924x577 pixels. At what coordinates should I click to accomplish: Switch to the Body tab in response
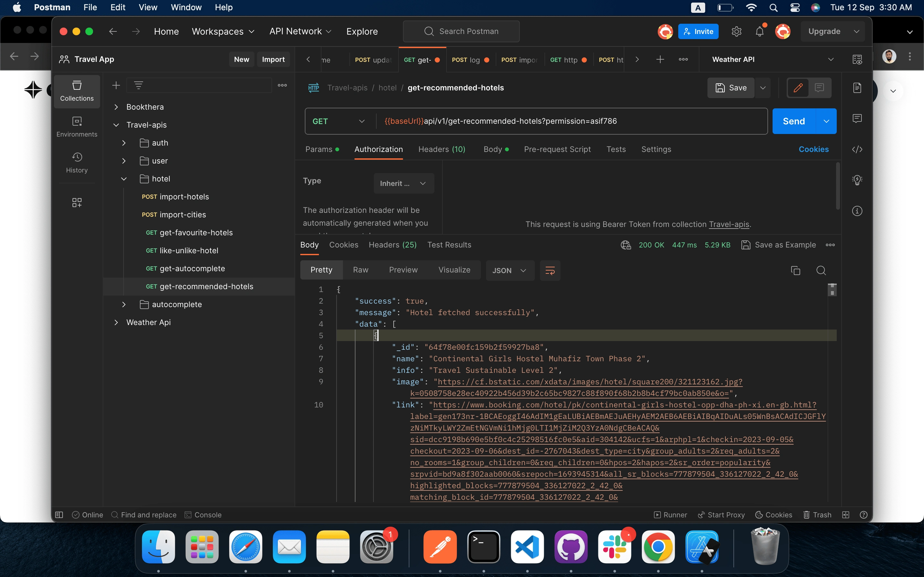pos(310,245)
